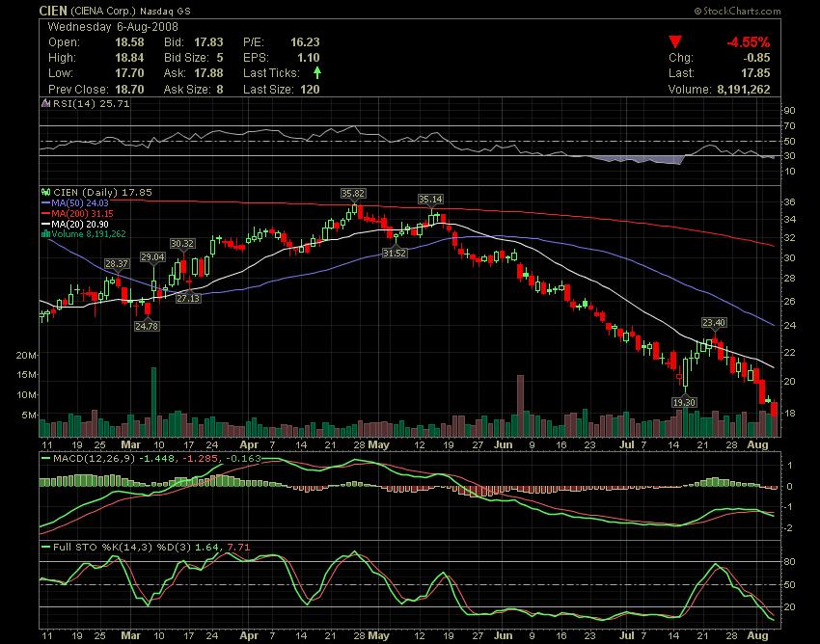Click the green Last Ticks up arrow
The image size is (820, 644).
click(x=317, y=73)
